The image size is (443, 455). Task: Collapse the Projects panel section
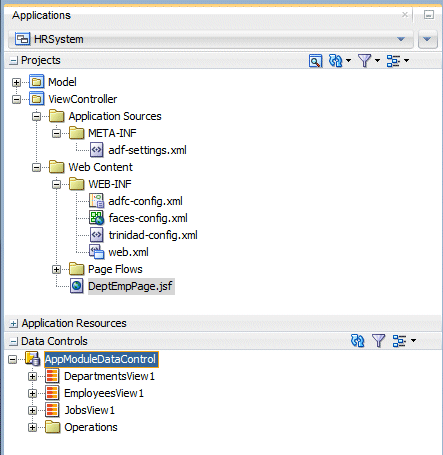click(14, 61)
